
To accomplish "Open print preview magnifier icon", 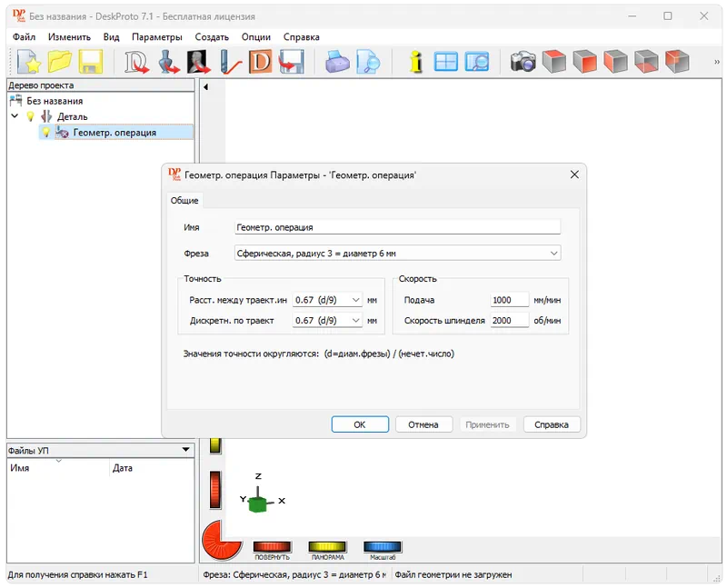I will (369, 62).
